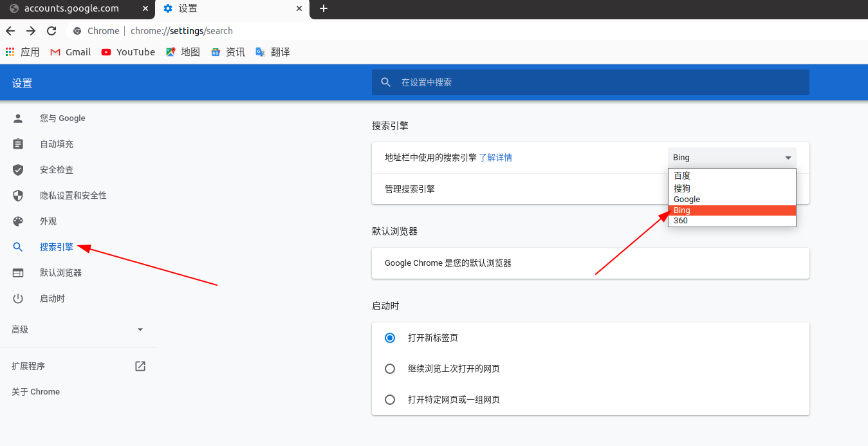Close the accounts.google.com tab
This screenshot has height=446, width=868.
(145, 8)
